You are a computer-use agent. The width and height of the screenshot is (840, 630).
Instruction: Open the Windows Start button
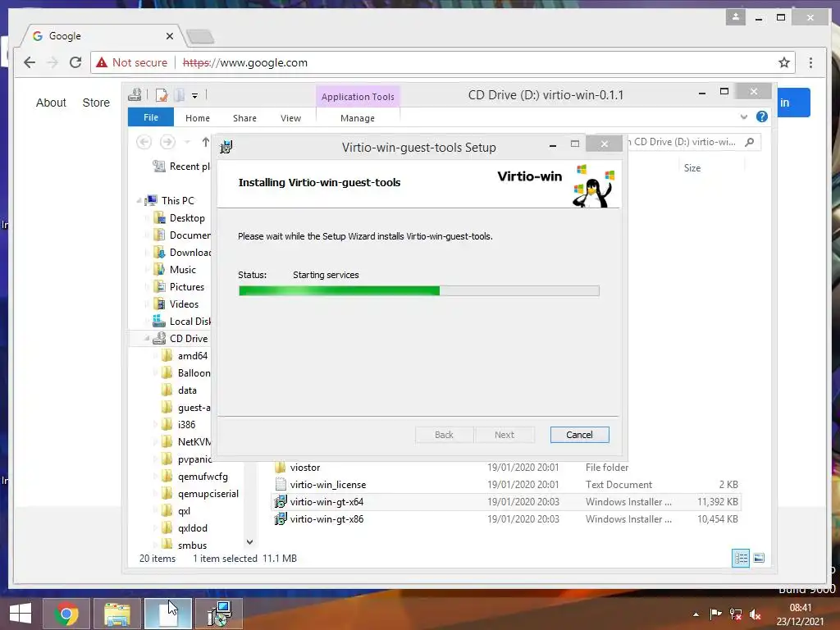[21, 614]
